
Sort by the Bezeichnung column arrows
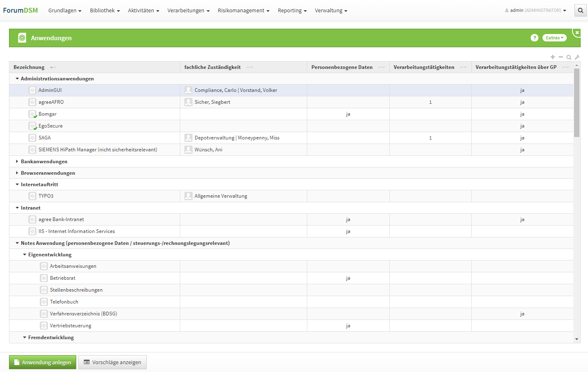coord(53,67)
